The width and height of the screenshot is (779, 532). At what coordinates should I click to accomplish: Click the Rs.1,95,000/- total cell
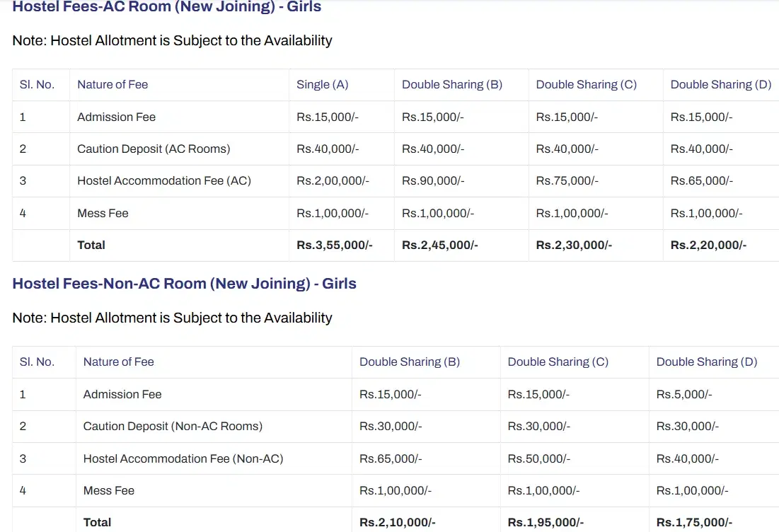(546, 522)
